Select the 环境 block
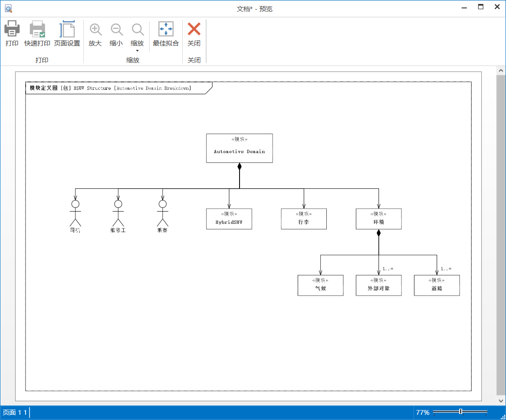The width and height of the screenshot is (506, 420). [x=378, y=219]
